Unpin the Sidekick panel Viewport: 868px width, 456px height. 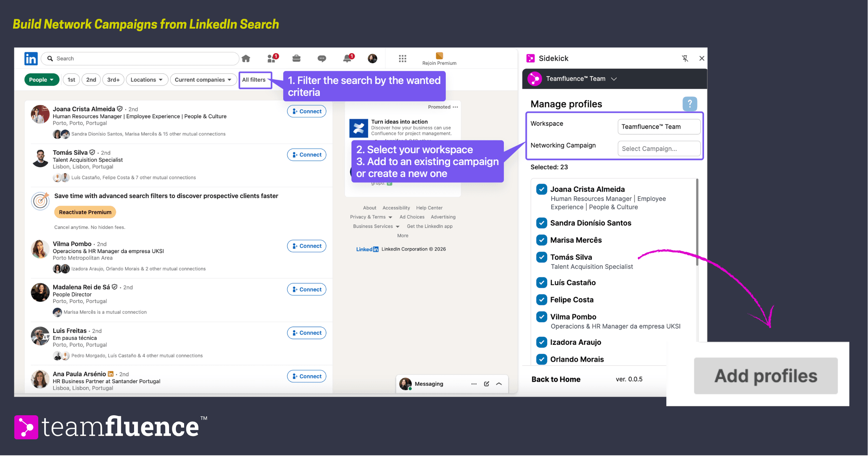(x=685, y=58)
